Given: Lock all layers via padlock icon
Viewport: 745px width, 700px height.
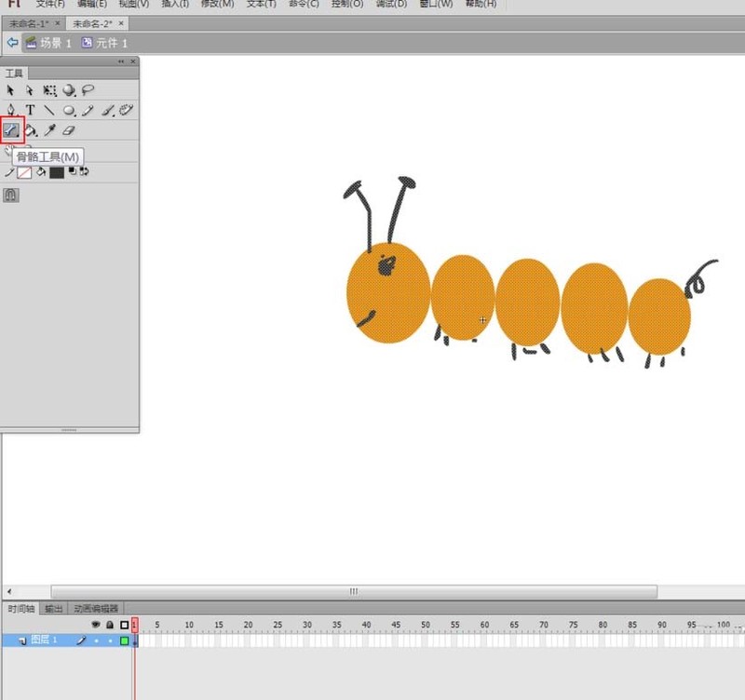Looking at the screenshot, I should [x=110, y=625].
